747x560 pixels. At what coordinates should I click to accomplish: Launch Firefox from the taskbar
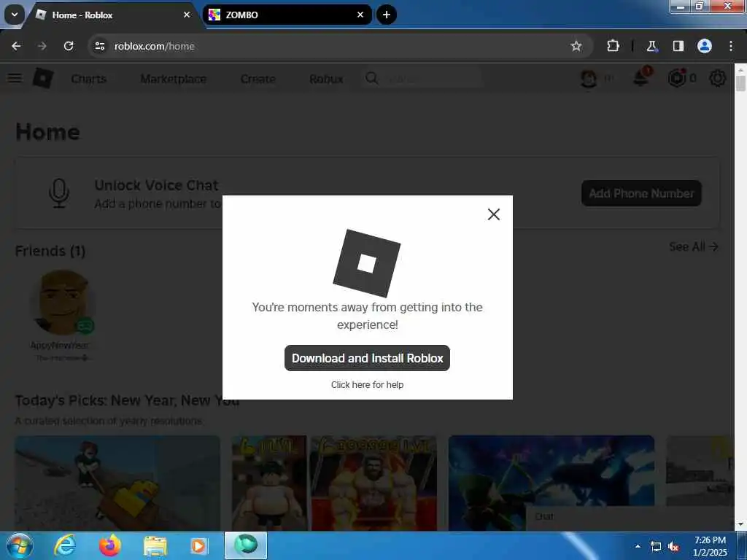pyautogui.click(x=110, y=545)
